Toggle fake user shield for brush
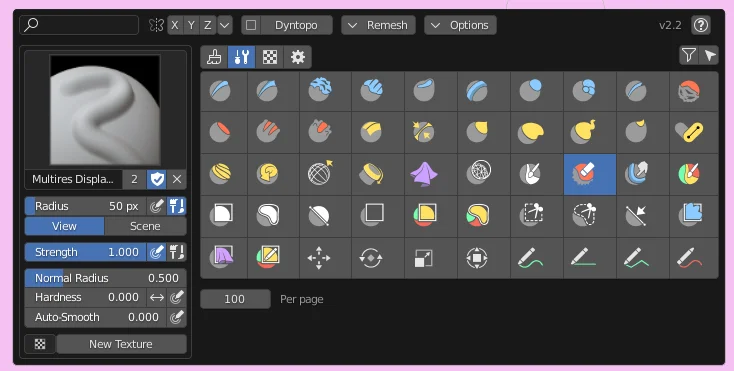 click(x=157, y=179)
